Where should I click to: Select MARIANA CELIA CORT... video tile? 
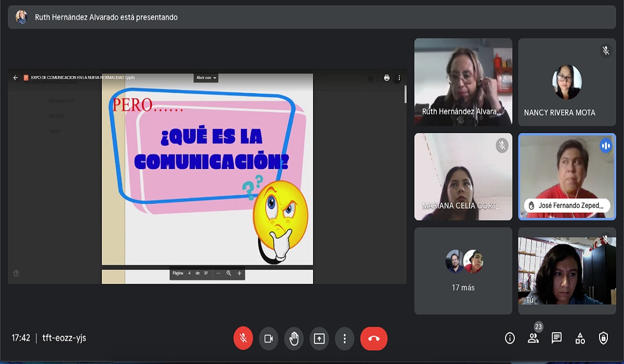coord(463,177)
